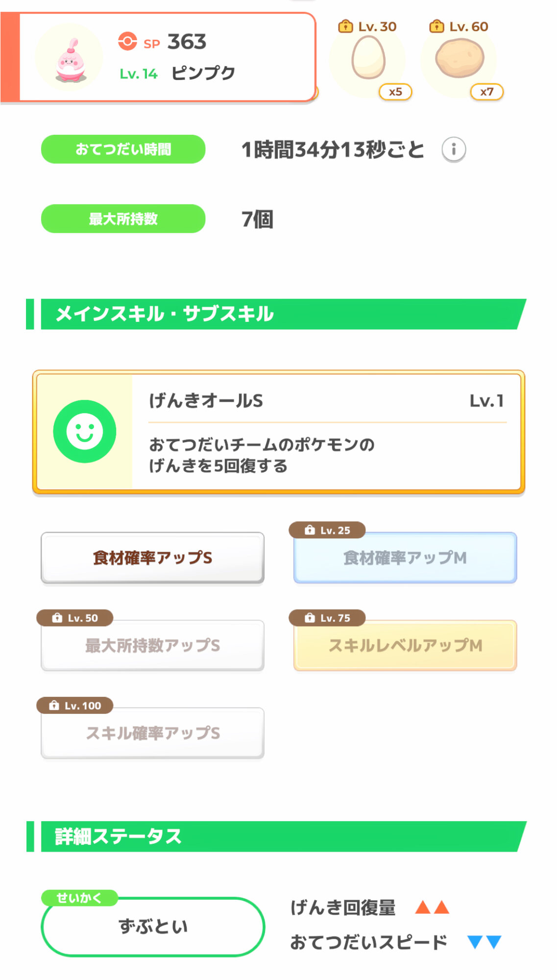Tap the 詳細ステータス section header
The height and width of the screenshot is (980, 557).
coord(277,836)
